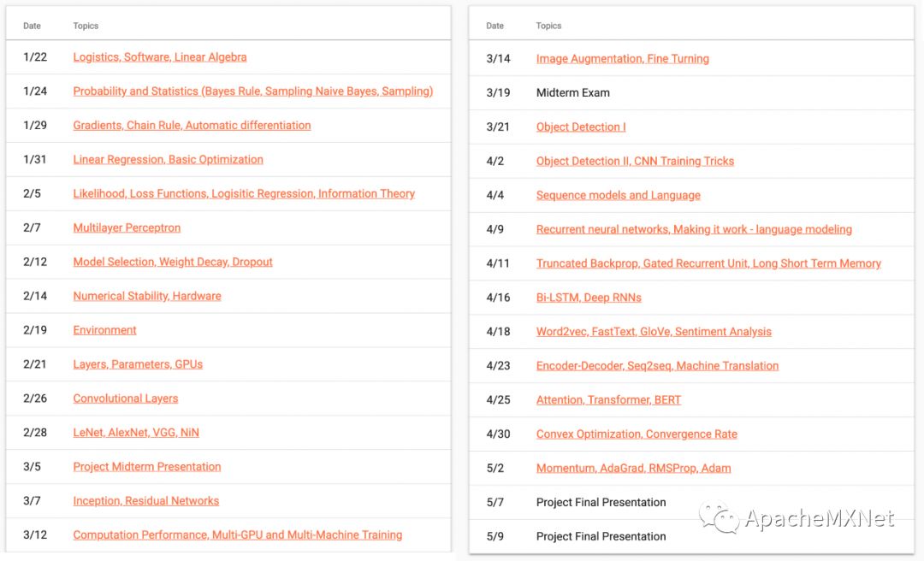Click the Midterm Exam row text

(573, 93)
